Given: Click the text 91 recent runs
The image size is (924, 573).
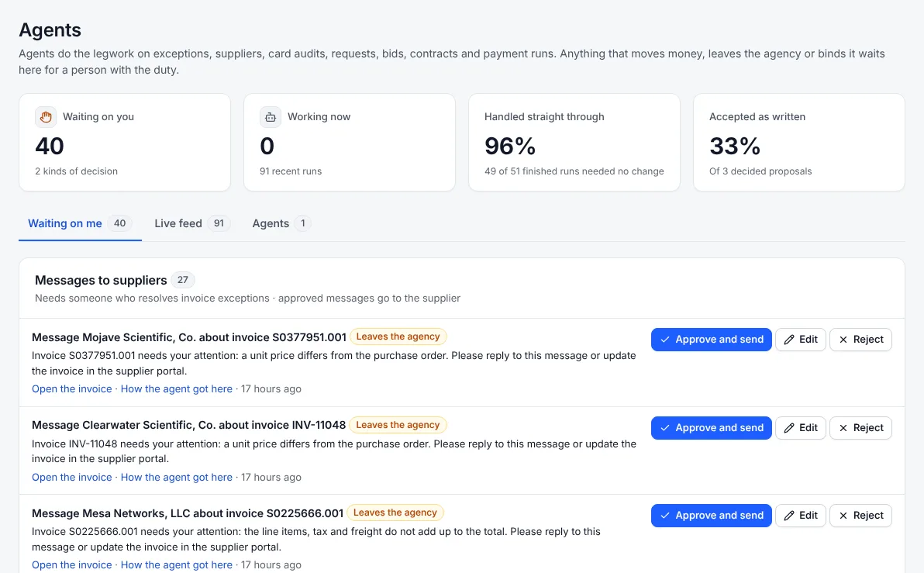Looking at the screenshot, I should pos(291,171).
